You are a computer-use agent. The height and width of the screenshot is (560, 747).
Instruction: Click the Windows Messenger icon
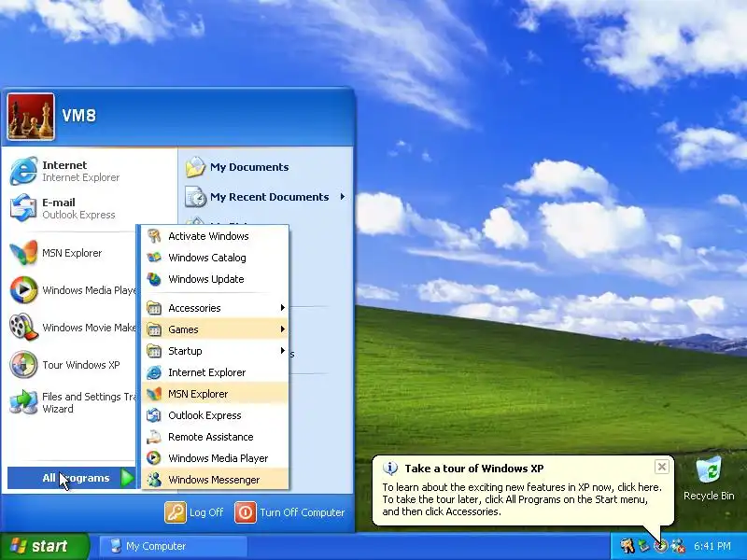coord(154,480)
